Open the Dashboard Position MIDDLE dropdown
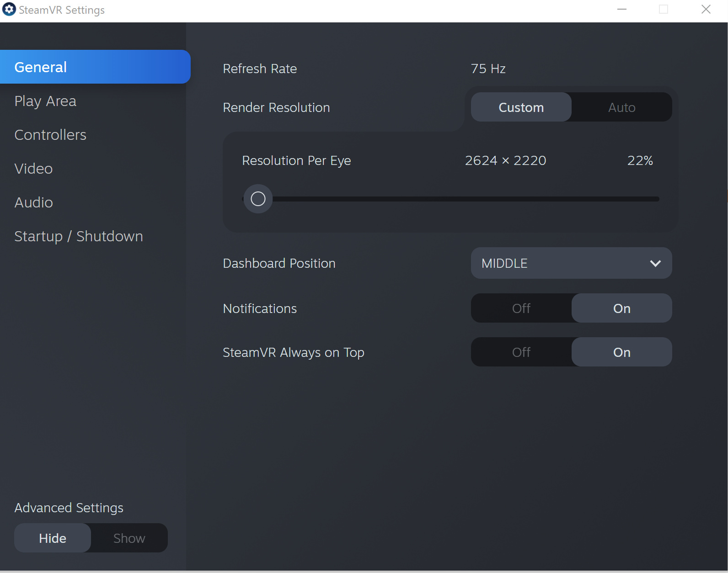This screenshot has height=573, width=728. (x=571, y=263)
